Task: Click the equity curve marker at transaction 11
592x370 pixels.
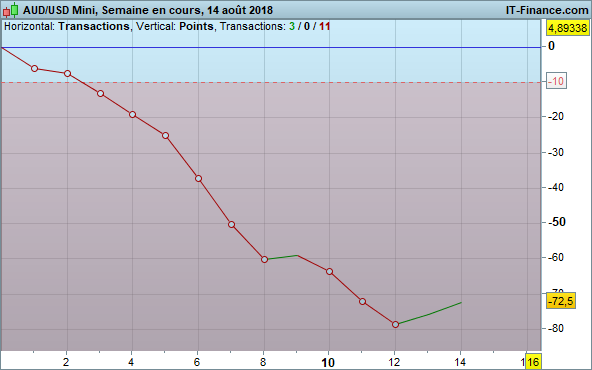Action: [362, 301]
